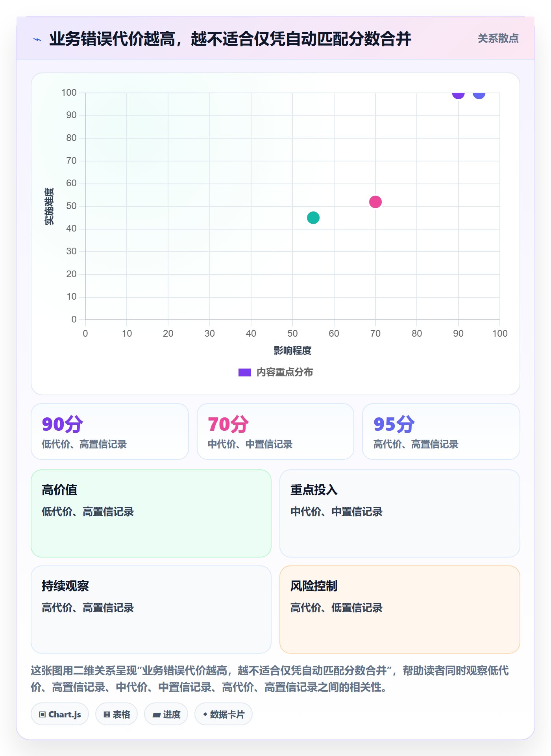Select the 持续观察 quadrant card
Image resolution: width=551 pixels, height=756 pixels.
tap(151, 610)
